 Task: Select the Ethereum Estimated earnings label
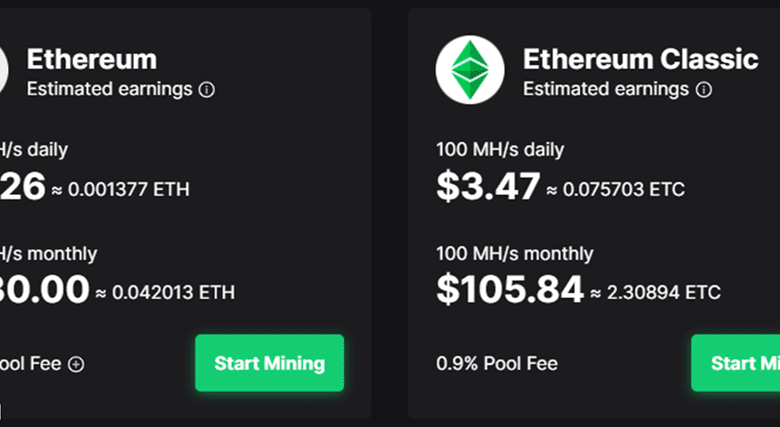click(x=109, y=89)
